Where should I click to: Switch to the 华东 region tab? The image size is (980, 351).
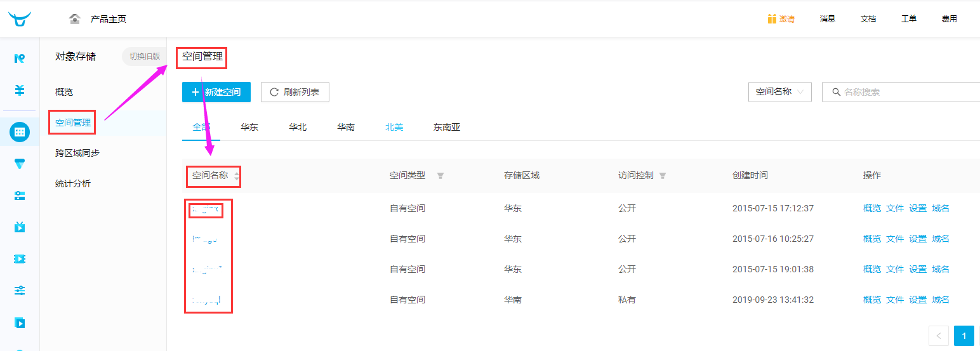click(249, 127)
